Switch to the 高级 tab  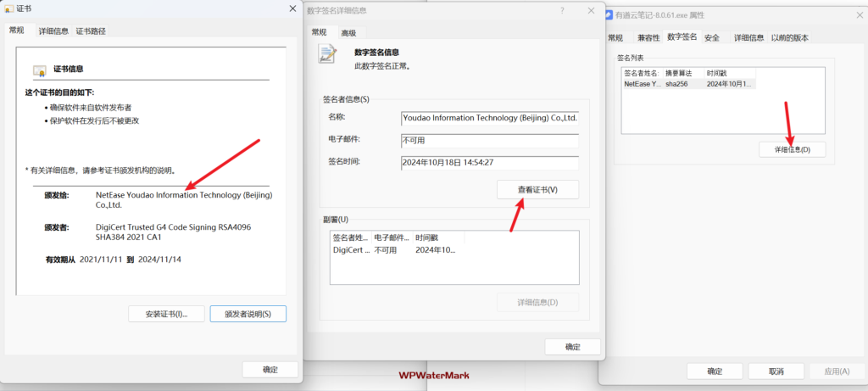pyautogui.click(x=348, y=33)
